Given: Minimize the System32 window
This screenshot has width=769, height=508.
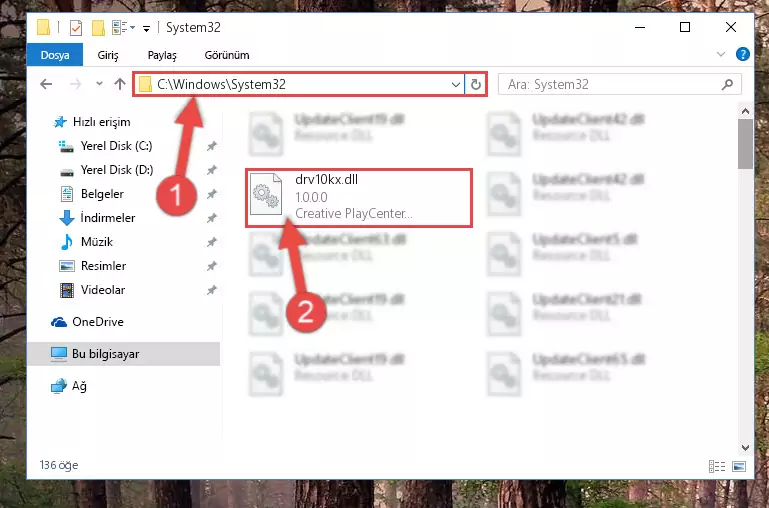Looking at the screenshot, I should coord(640,27).
